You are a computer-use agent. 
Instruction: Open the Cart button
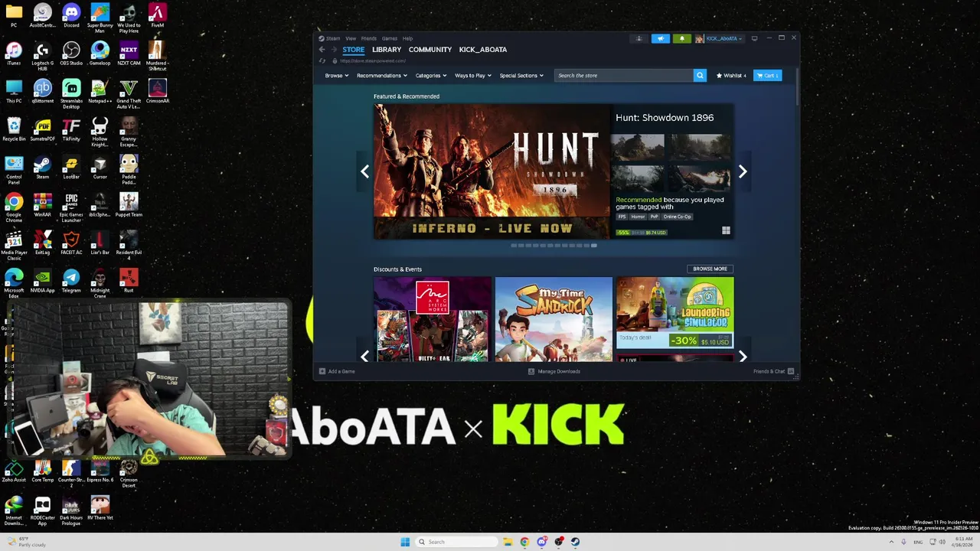tap(767, 76)
